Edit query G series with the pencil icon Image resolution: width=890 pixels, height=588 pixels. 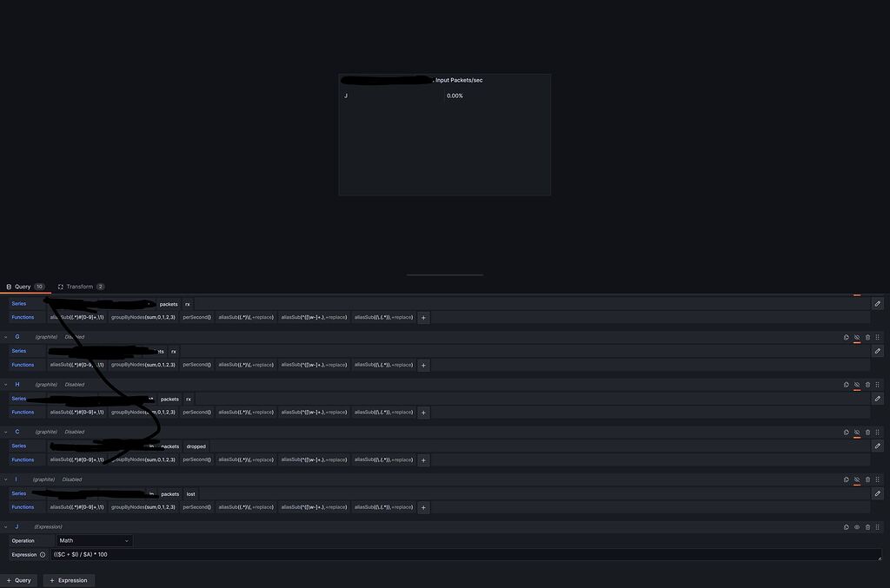877,351
